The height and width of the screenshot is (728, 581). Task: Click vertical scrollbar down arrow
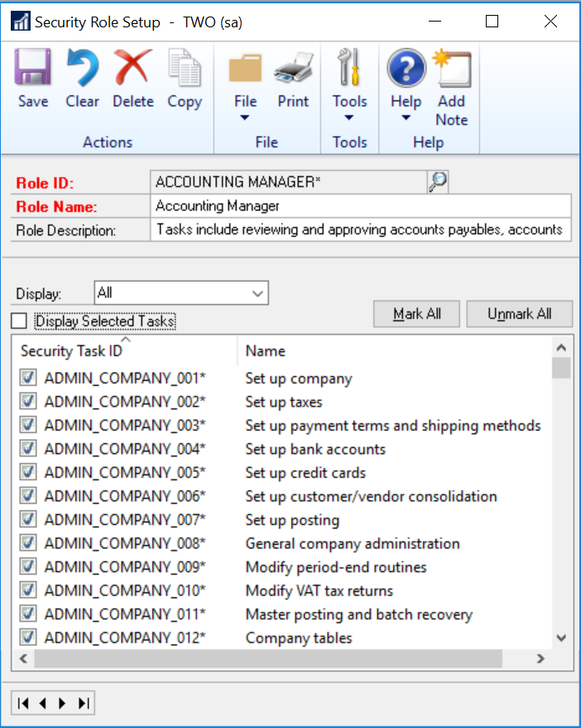tap(561, 638)
